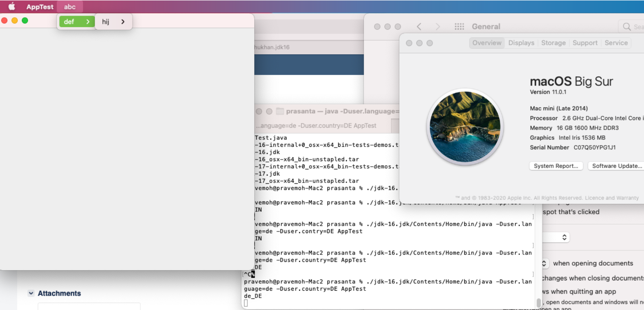Open the Apple menu
The height and width of the screenshot is (310, 644).
12,7
